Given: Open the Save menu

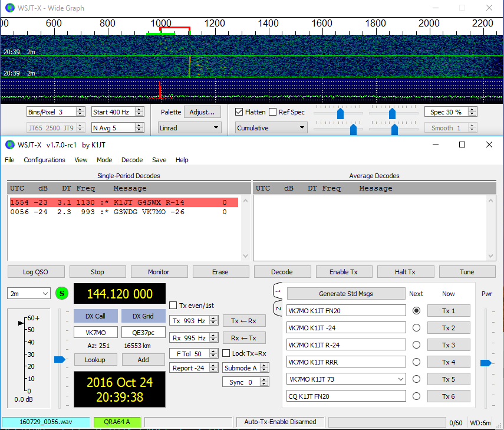Looking at the screenshot, I should click(x=159, y=160).
